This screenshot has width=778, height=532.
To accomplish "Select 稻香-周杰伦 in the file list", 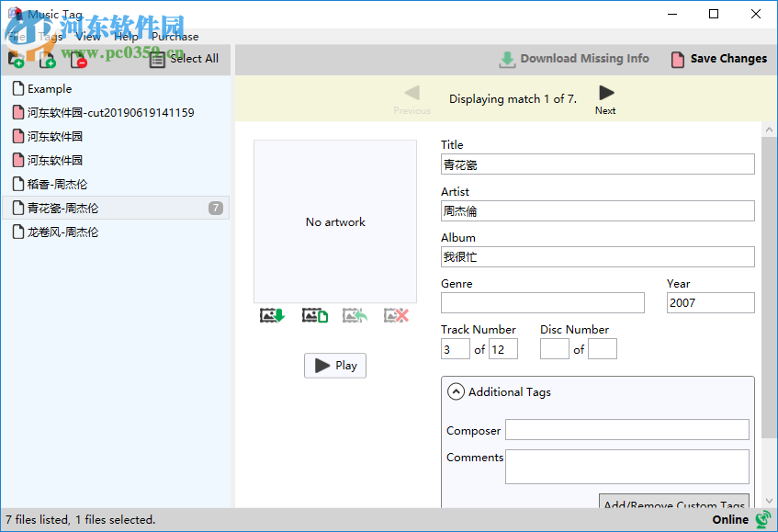I will pos(116,184).
